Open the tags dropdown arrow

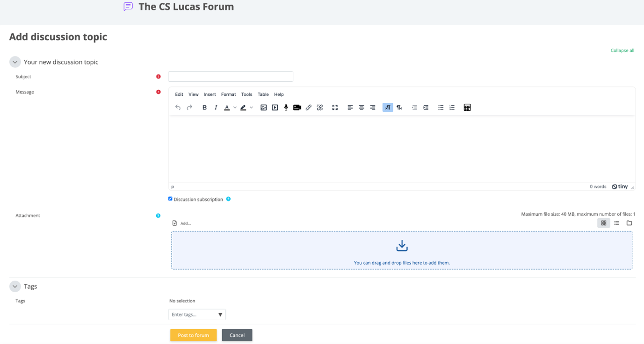pos(220,315)
